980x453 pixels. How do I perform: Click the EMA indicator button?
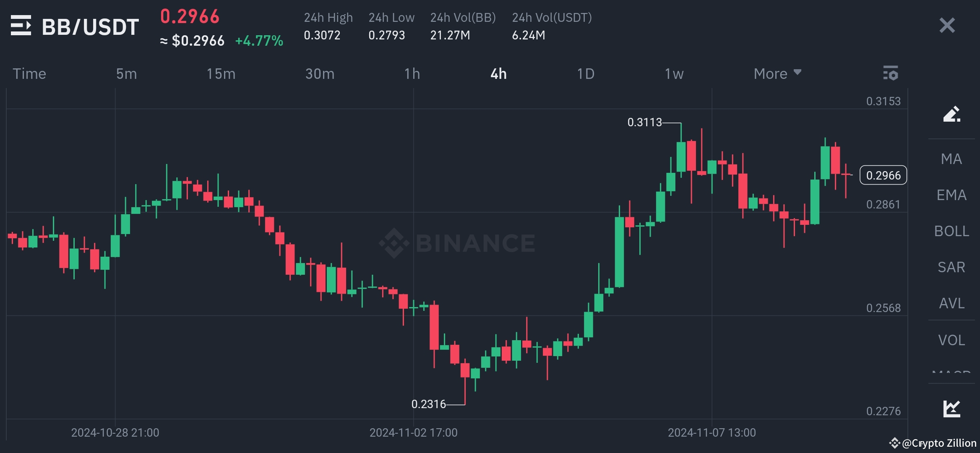[x=952, y=195]
